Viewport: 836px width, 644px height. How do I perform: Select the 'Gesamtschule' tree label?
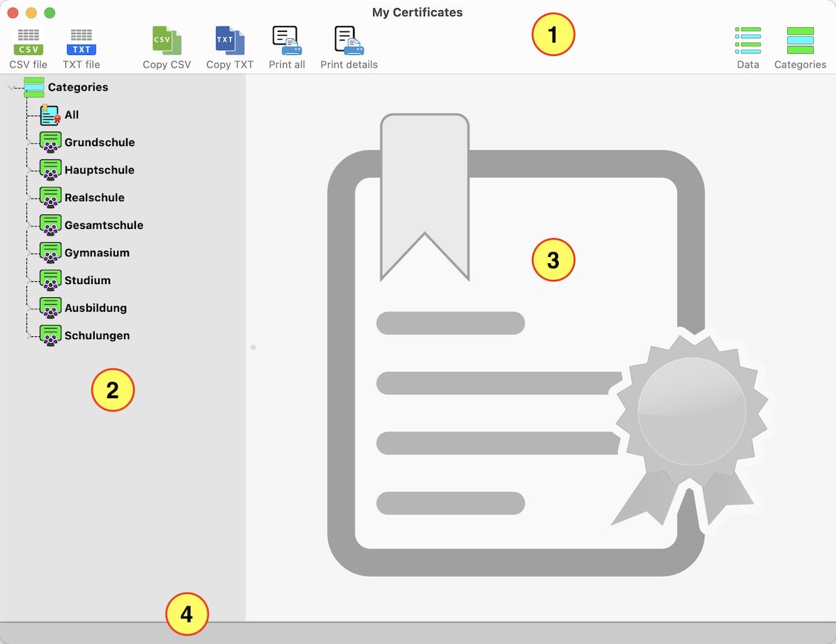click(x=104, y=225)
